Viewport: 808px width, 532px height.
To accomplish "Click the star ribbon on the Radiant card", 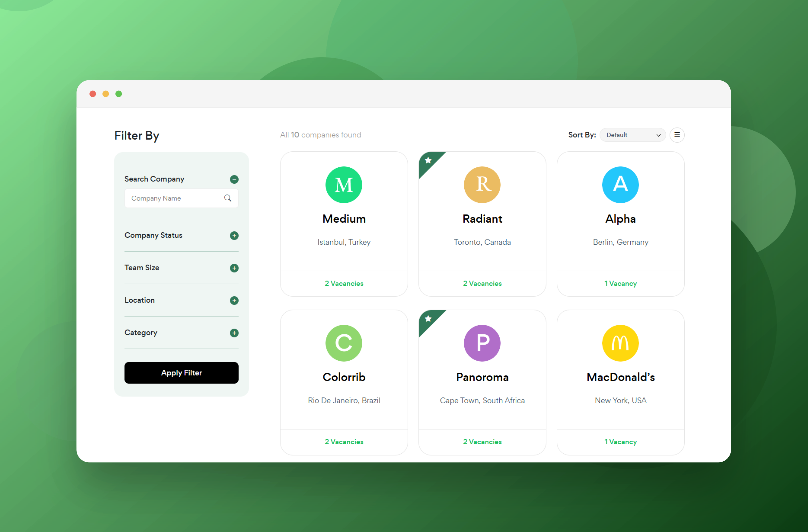I will click(x=429, y=160).
